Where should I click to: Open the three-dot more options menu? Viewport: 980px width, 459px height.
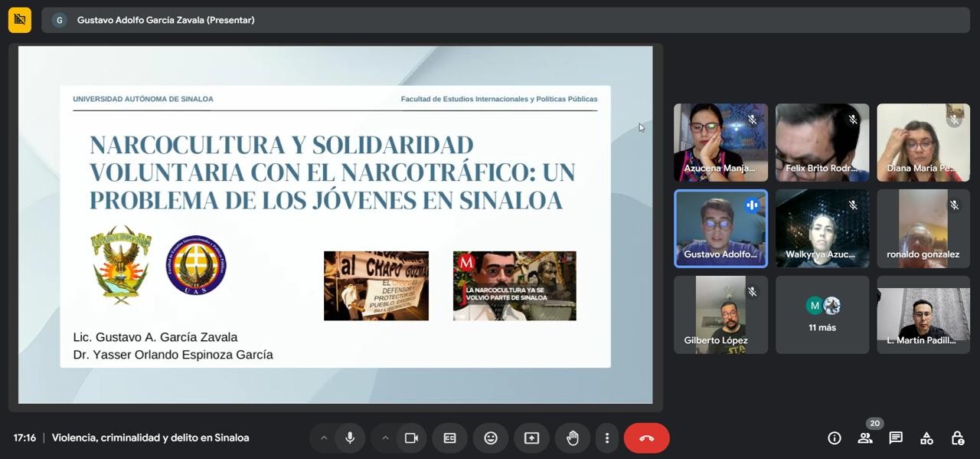pos(606,438)
